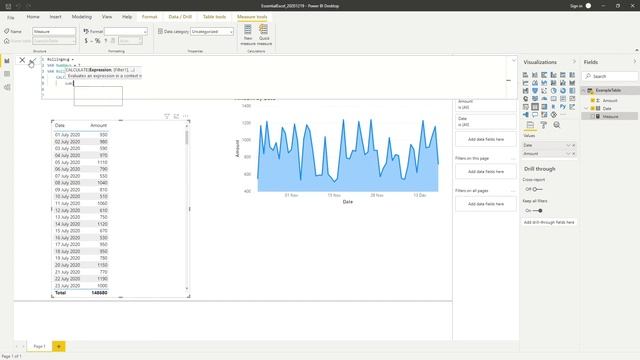Switch to the Table tools ribbon tab
This screenshot has height=360, width=640.
coord(214,17)
